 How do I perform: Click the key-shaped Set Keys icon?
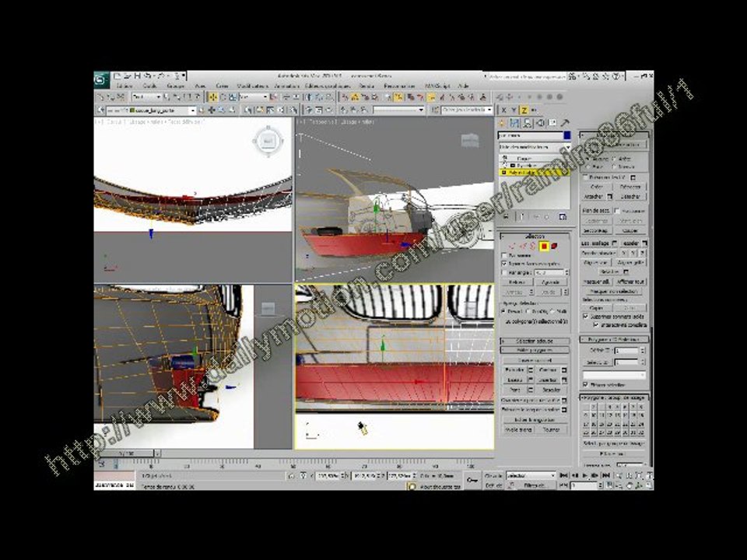click(x=472, y=481)
